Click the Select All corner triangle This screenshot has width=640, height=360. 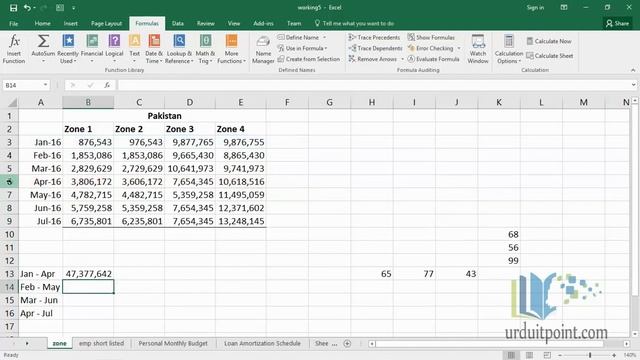[x=12, y=102]
